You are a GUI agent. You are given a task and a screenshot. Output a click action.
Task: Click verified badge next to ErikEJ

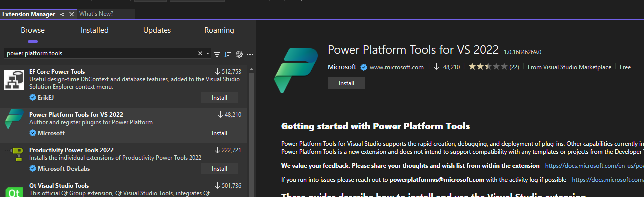tap(33, 98)
